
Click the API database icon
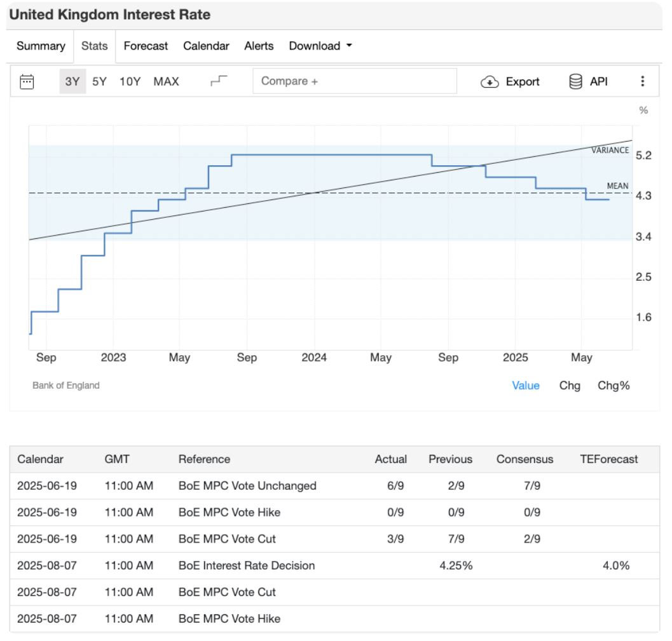pos(576,81)
